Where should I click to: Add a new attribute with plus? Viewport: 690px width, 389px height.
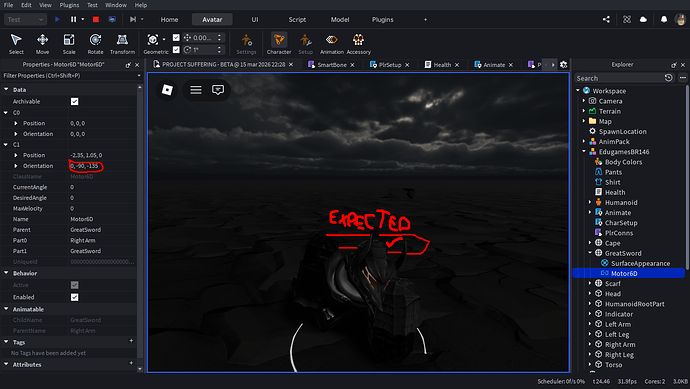[x=131, y=363]
